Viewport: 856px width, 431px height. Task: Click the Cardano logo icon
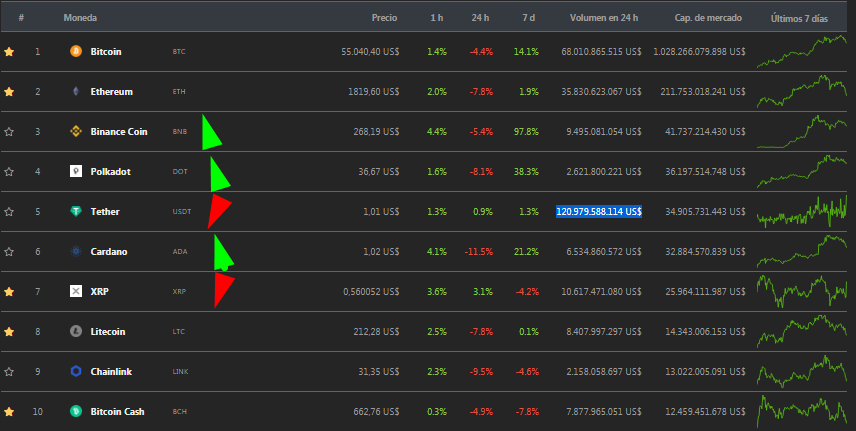tap(76, 251)
